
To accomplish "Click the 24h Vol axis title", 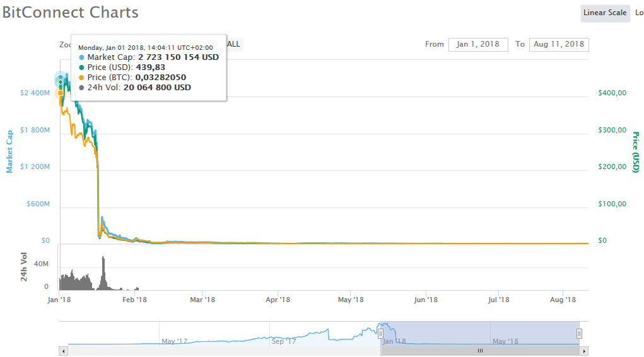I will coord(24,267).
